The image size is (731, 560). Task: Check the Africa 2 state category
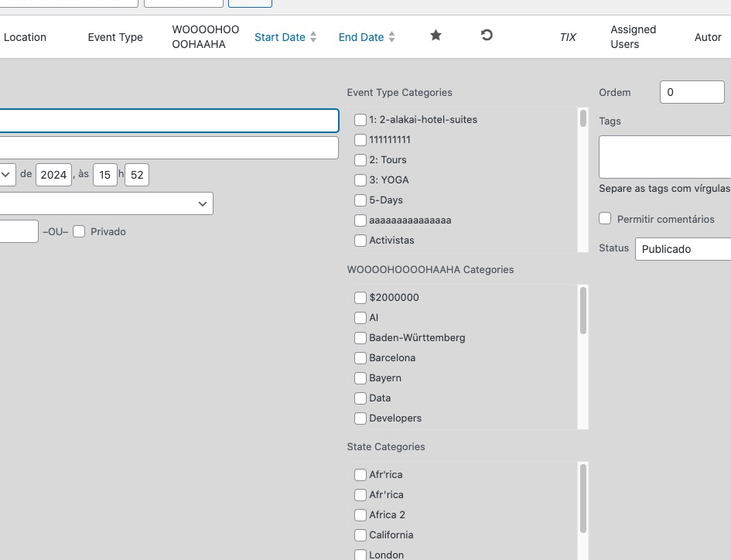(x=360, y=515)
